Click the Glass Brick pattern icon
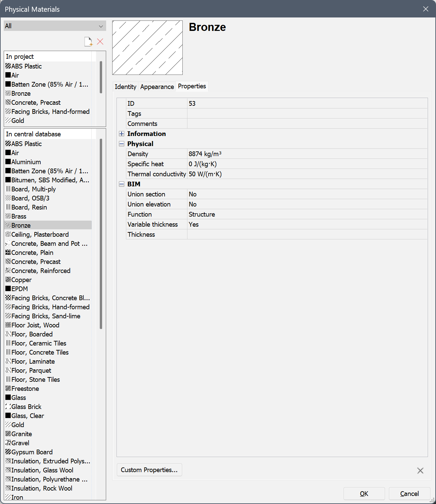 coord(8,407)
